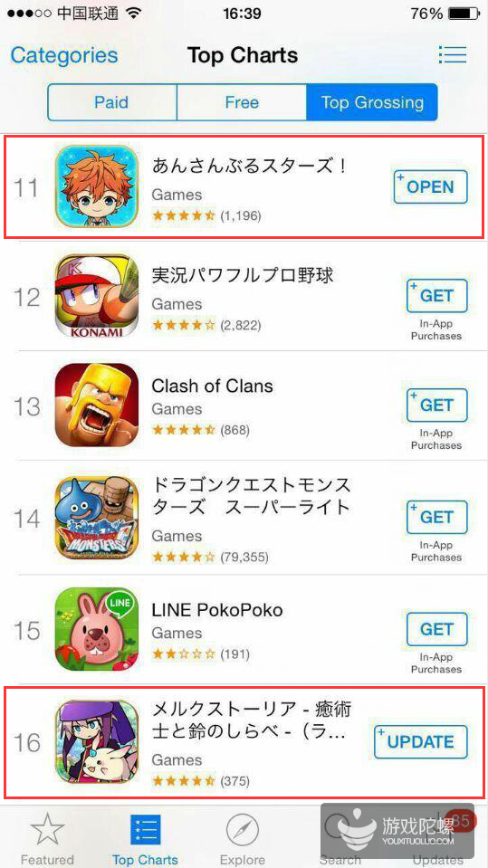This screenshot has height=868, width=488.
Task: Tap OPEN for あんさんぶるスターズ
Action: pos(430,187)
